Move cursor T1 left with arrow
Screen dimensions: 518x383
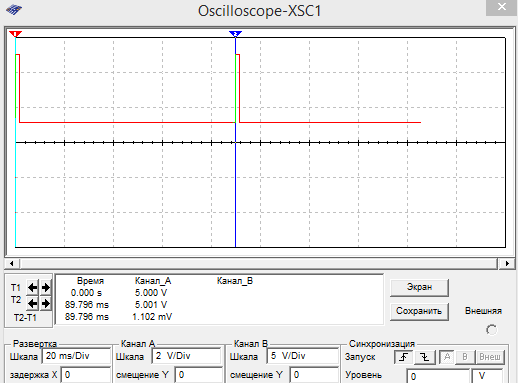(x=32, y=287)
